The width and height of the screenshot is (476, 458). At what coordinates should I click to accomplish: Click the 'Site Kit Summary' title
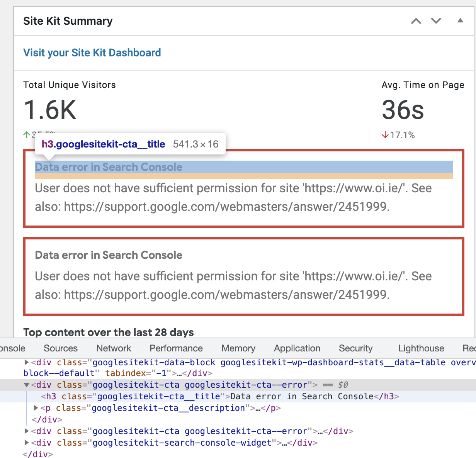pos(68,21)
